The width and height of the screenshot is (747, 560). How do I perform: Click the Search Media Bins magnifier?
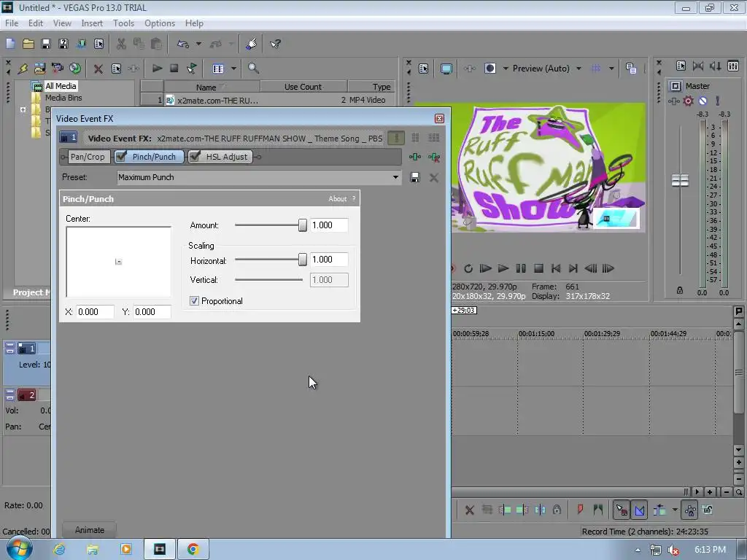(253, 68)
